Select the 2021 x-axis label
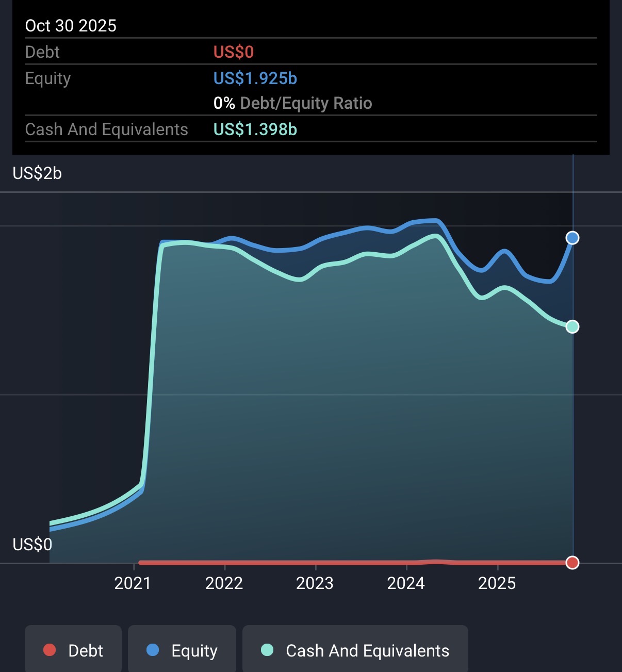Viewport: 622px width, 672px height. click(x=133, y=583)
